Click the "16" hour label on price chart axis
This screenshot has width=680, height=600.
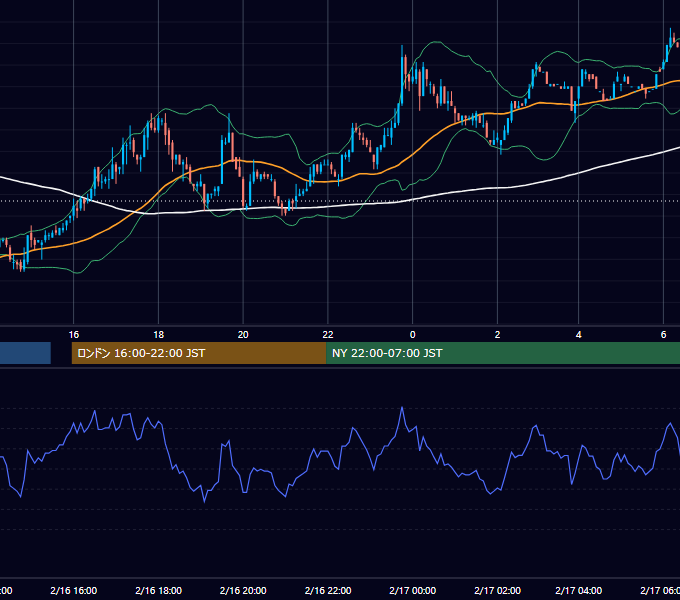(x=74, y=335)
